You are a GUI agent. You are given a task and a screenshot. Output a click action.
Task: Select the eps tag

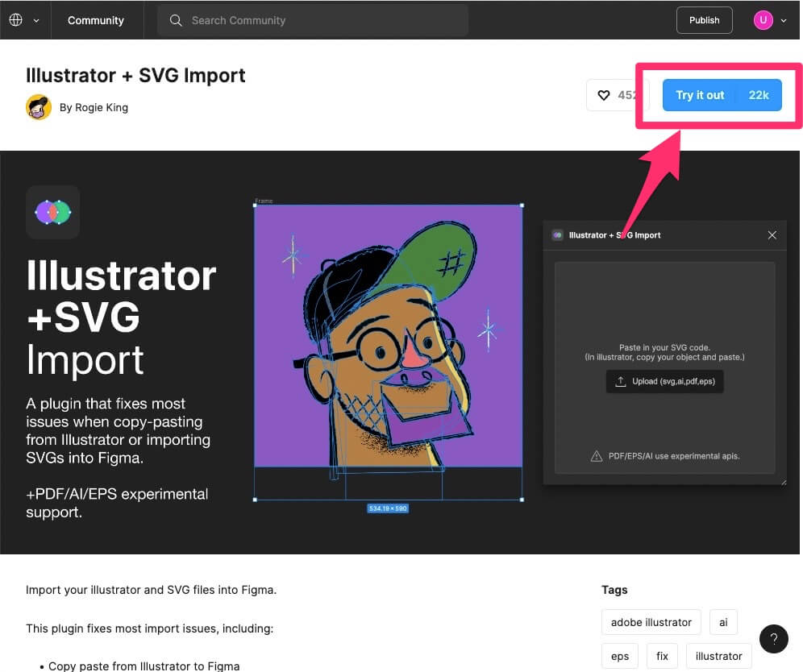(620, 656)
